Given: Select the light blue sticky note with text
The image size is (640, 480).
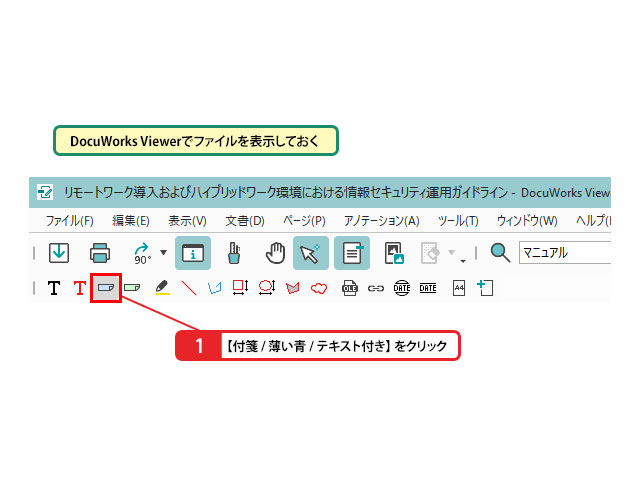Looking at the screenshot, I should tap(106, 288).
